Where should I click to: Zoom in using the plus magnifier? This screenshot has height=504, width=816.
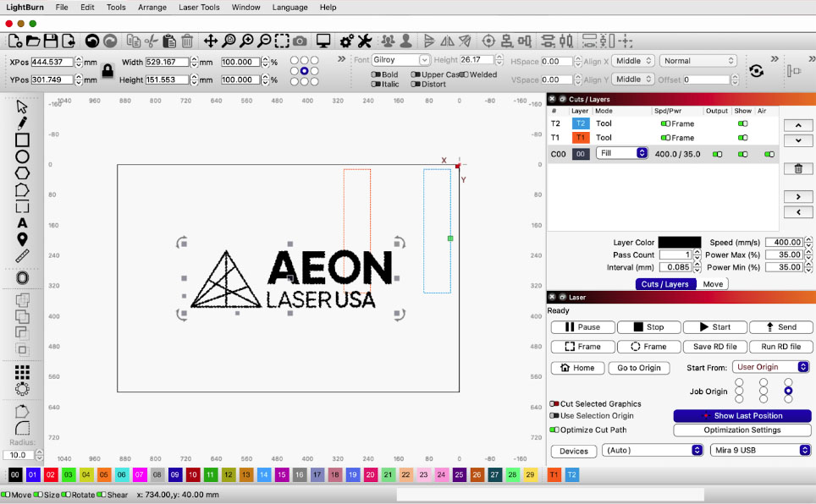coord(246,41)
